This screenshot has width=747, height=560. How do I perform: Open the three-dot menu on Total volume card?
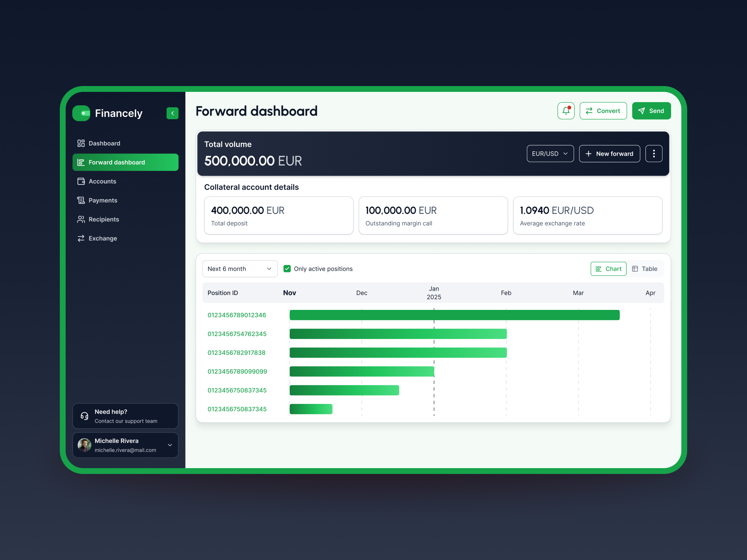coord(653,153)
